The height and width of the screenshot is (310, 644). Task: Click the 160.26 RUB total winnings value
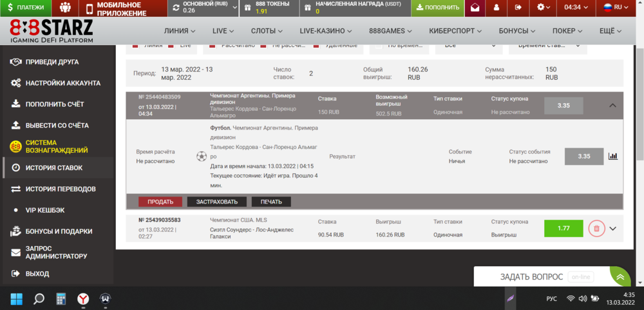point(418,73)
